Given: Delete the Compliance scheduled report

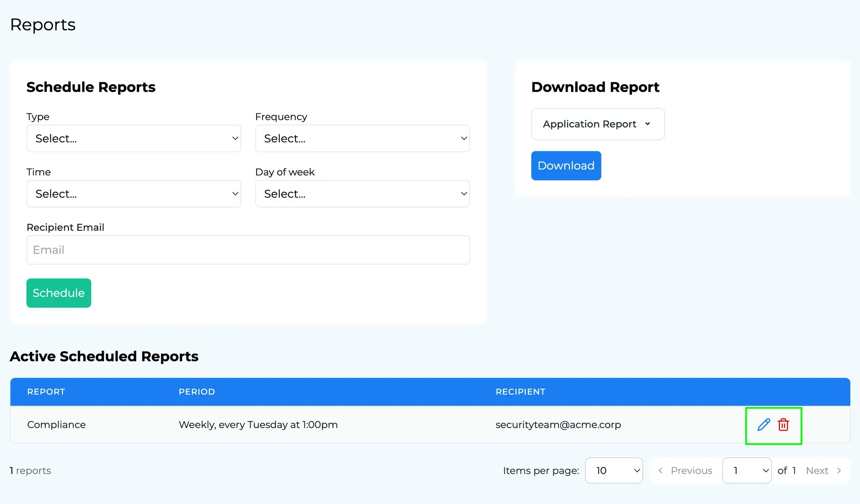Looking at the screenshot, I should [783, 425].
